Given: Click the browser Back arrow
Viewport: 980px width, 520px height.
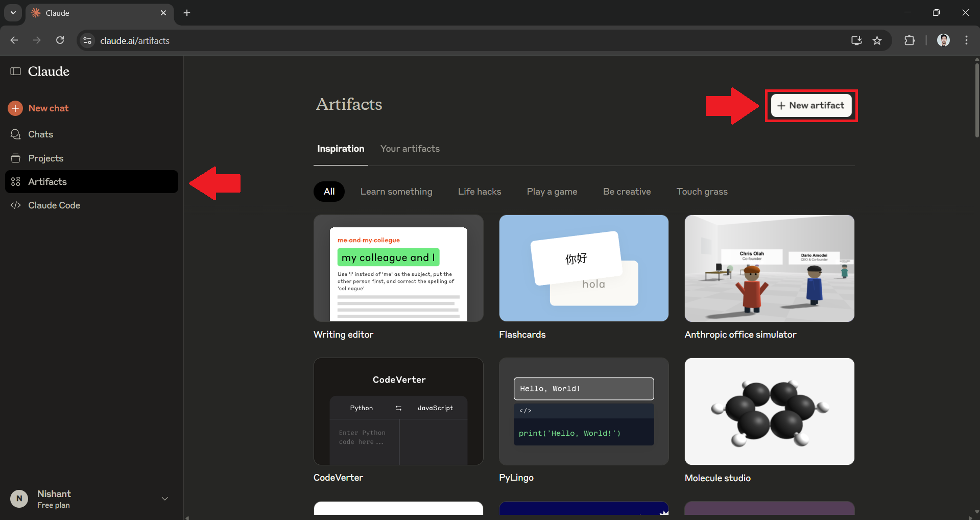Looking at the screenshot, I should (x=14, y=40).
